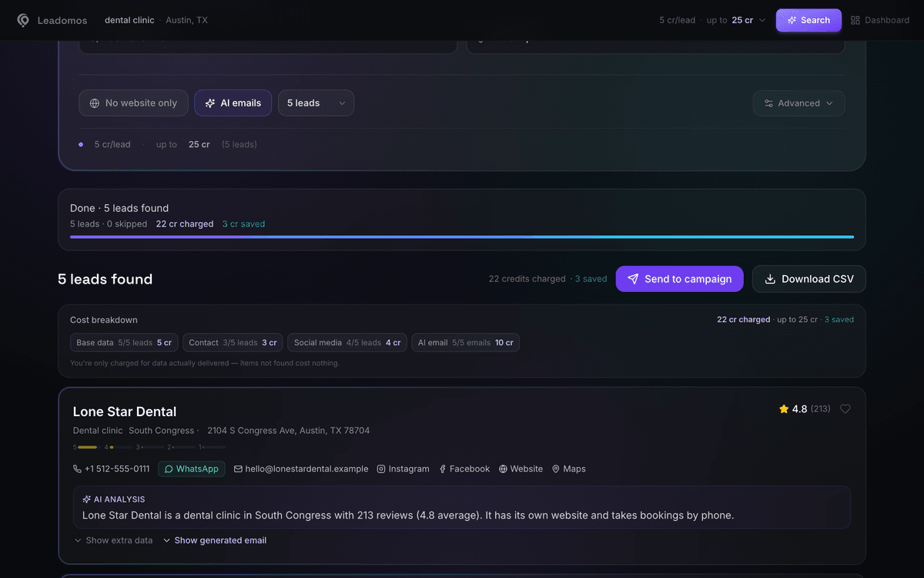Click the paper plane icon on Send to campaign
The image size is (924, 578).
633,279
